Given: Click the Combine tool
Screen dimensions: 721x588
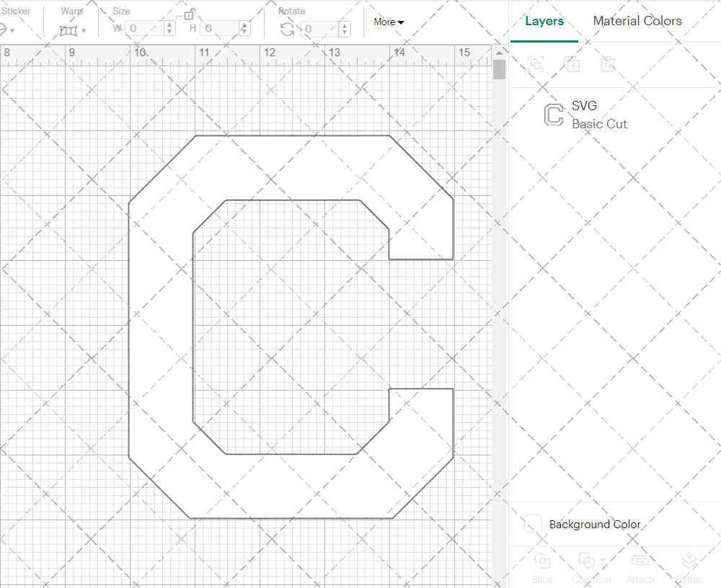Looking at the screenshot, I should (591, 569).
